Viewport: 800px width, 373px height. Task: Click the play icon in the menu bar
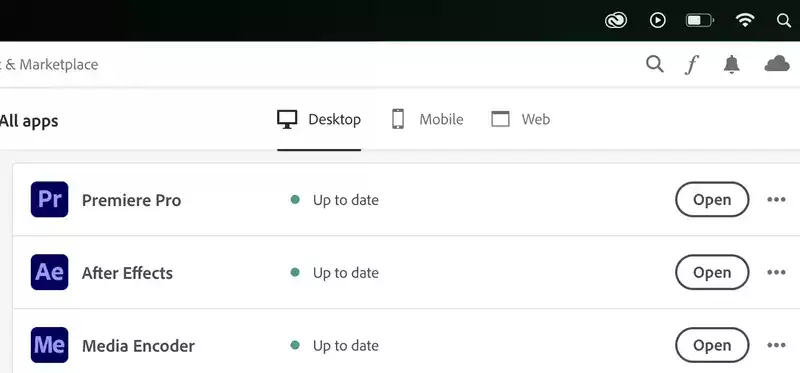pos(658,20)
